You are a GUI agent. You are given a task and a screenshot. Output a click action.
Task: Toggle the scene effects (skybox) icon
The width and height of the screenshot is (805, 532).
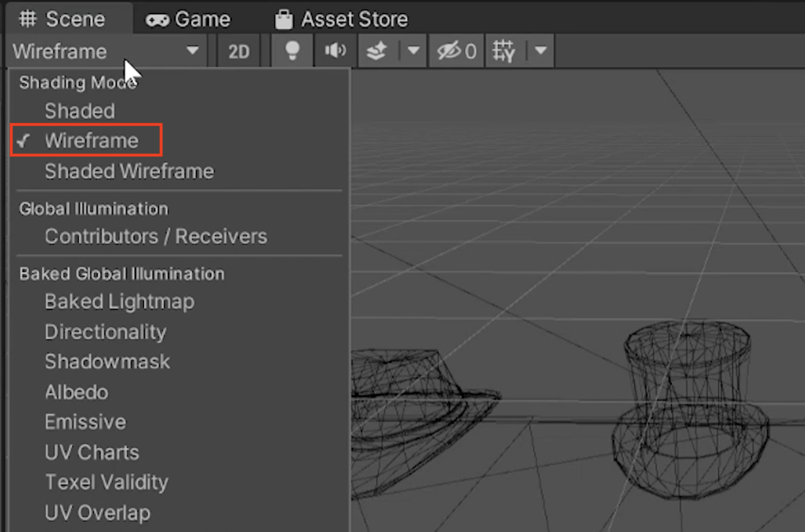377,51
